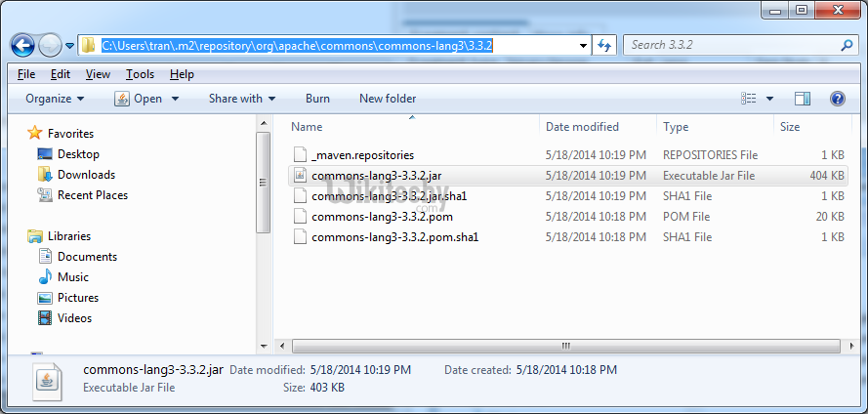Open the View menu

[x=98, y=74]
